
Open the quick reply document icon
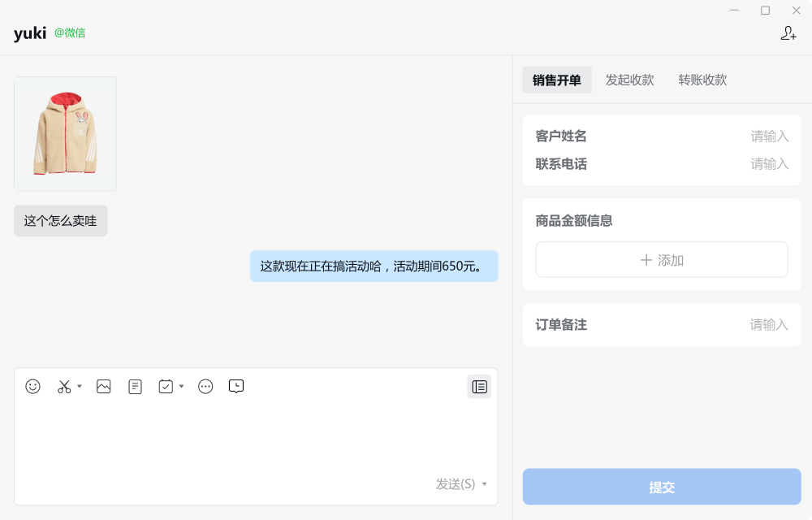(x=135, y=387)
